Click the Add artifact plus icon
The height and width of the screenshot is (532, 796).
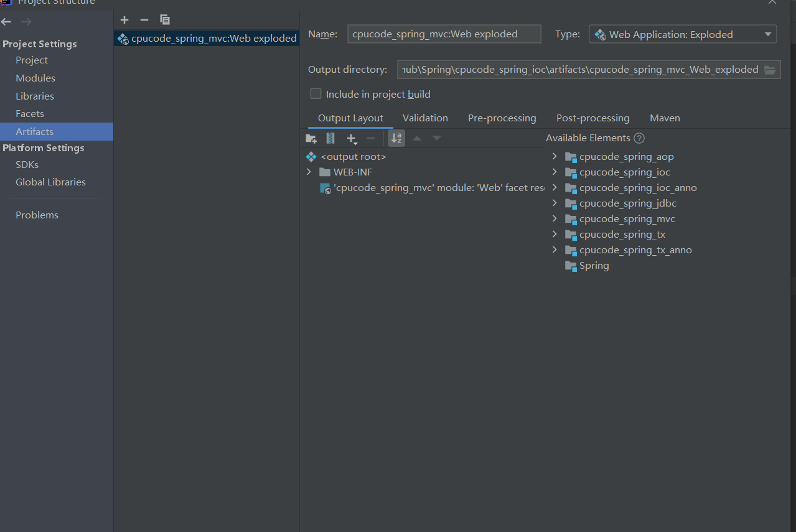click(x=124, y=20)
